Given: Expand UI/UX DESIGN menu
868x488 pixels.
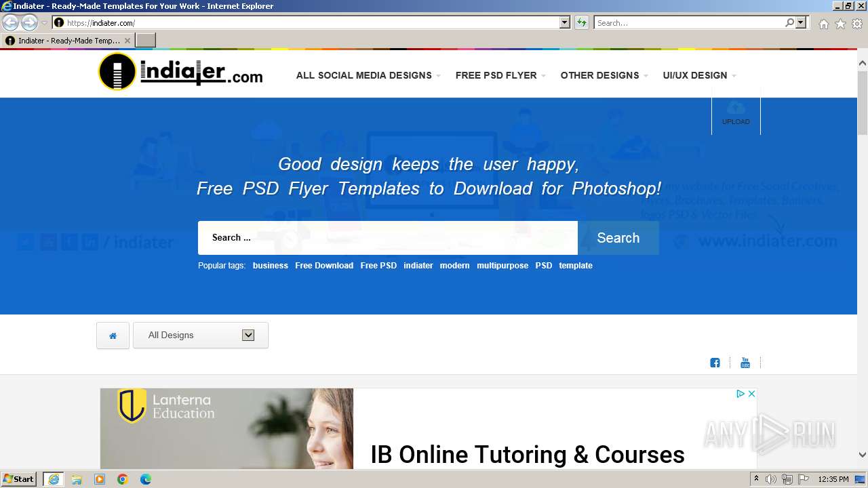Looking at the screenshot, I should coord(699,75).
